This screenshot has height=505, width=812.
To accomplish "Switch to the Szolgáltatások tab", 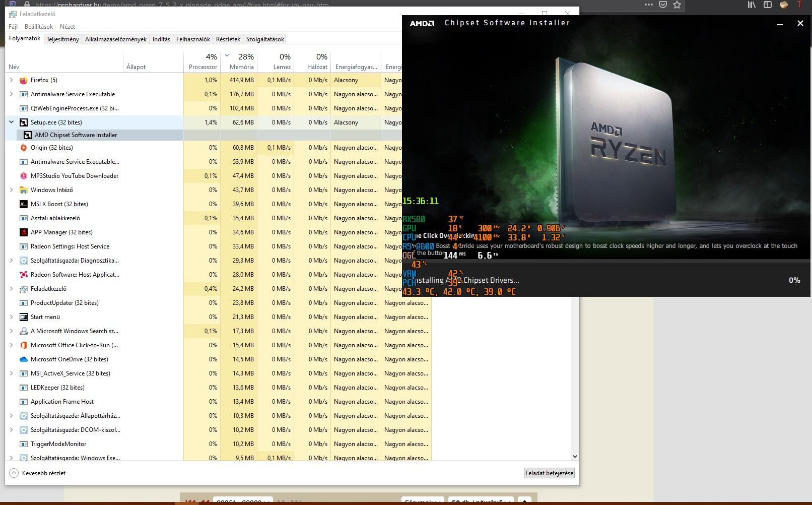I will 265,39.
